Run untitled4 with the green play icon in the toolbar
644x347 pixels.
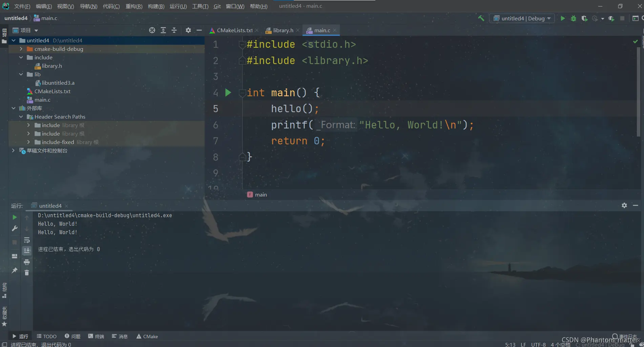click(563, 18)
